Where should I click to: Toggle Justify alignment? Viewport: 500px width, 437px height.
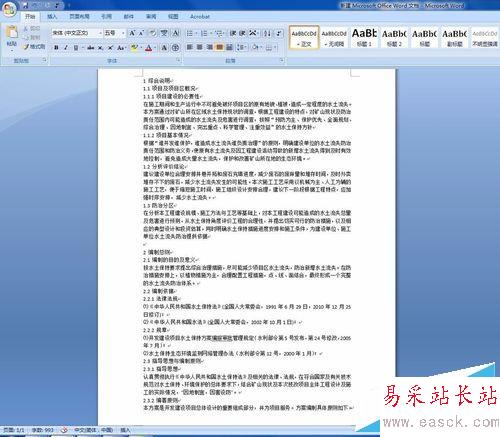219,47
